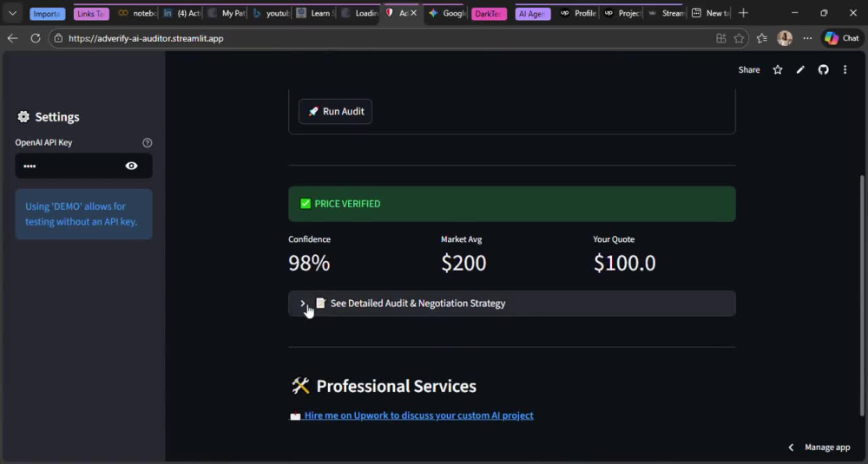Open the split screen icon in address bar
This screenshot has width=868, height=464.
coord(720,38)
